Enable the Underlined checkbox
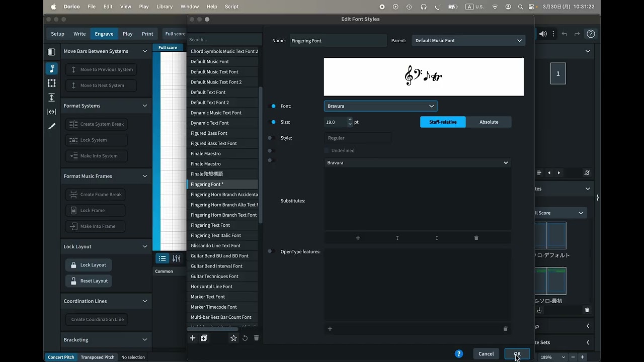Image resolution: width=644 pixels, height=362 pixels. 327,151
